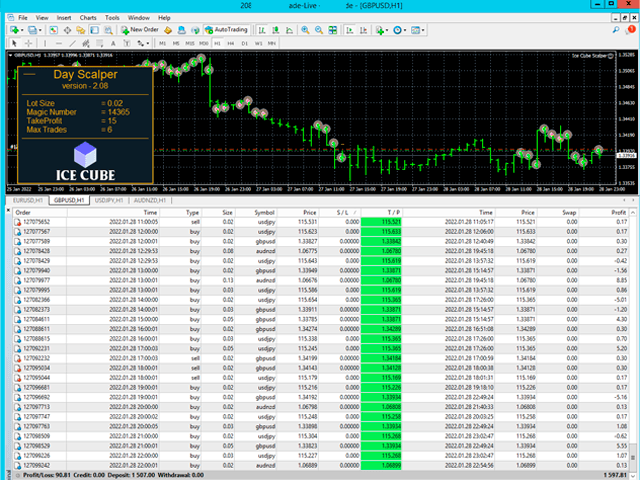Toggle chart auto scroll
Viewport: 640px width, 480px height.
350,30
